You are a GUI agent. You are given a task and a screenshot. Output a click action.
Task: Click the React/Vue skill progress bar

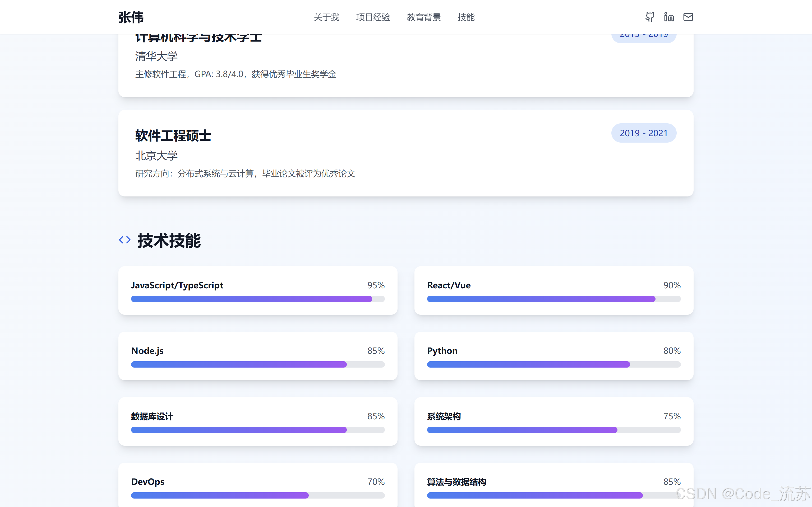pyautogui.click(x=554, y=299)
